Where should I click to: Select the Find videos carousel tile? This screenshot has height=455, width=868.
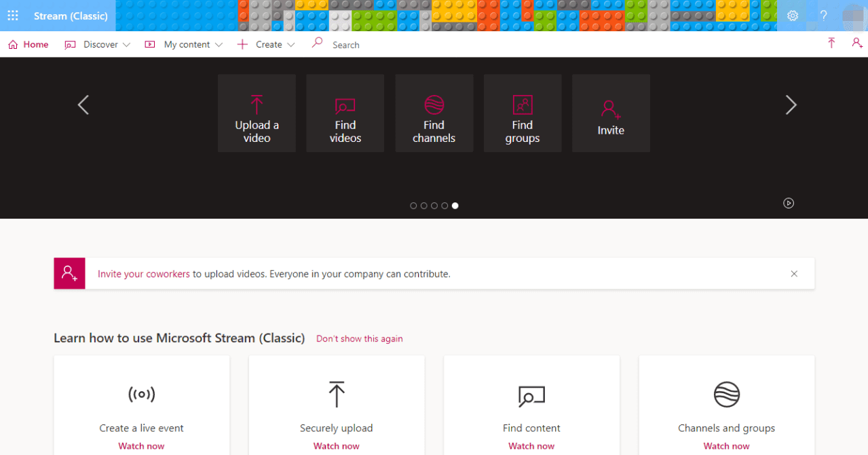click(345, 113)
